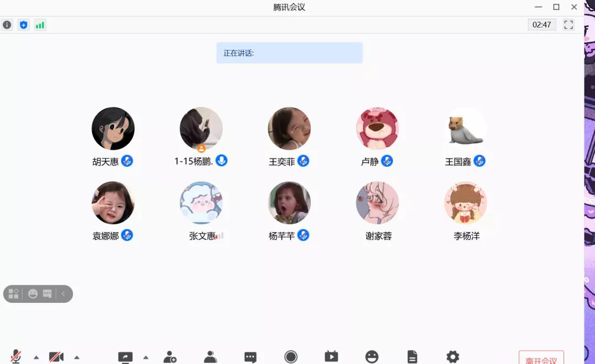Enter full screen mode

tap(569, 25)
